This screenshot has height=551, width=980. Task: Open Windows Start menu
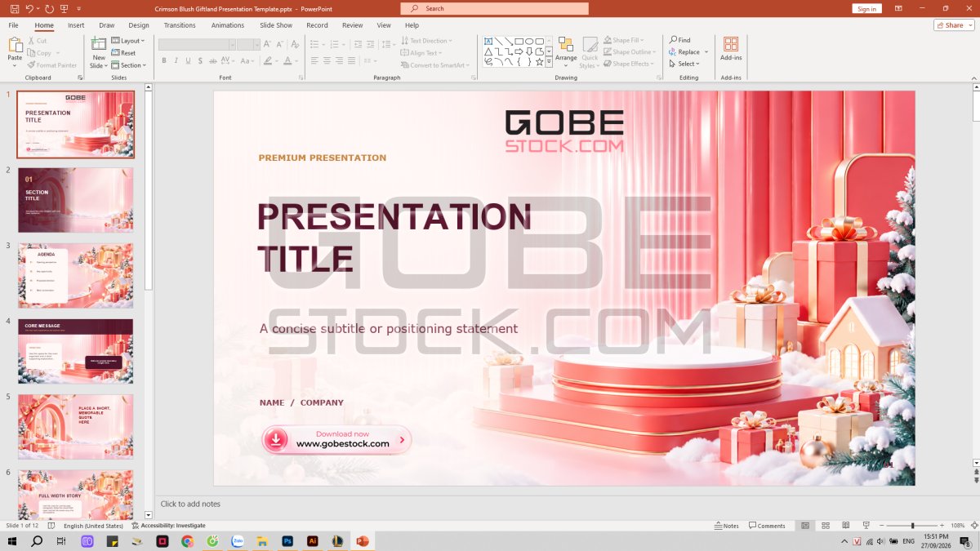pos(12,540)
